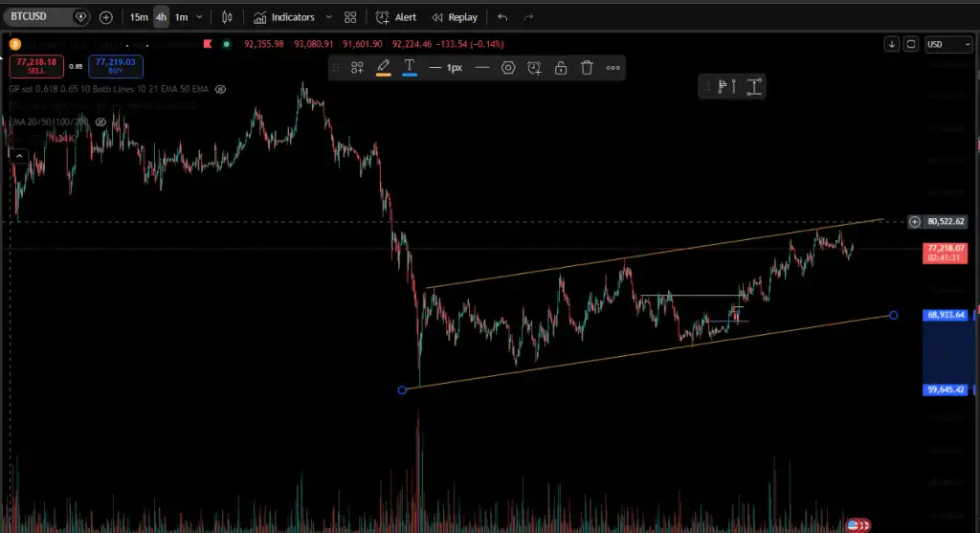Switch to the 15m timeframe

point(139,17)
